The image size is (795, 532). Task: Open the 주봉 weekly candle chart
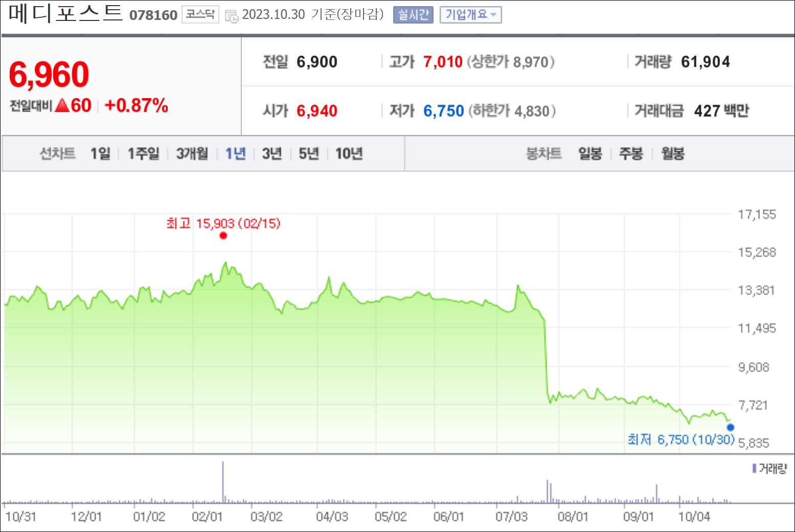631,153
